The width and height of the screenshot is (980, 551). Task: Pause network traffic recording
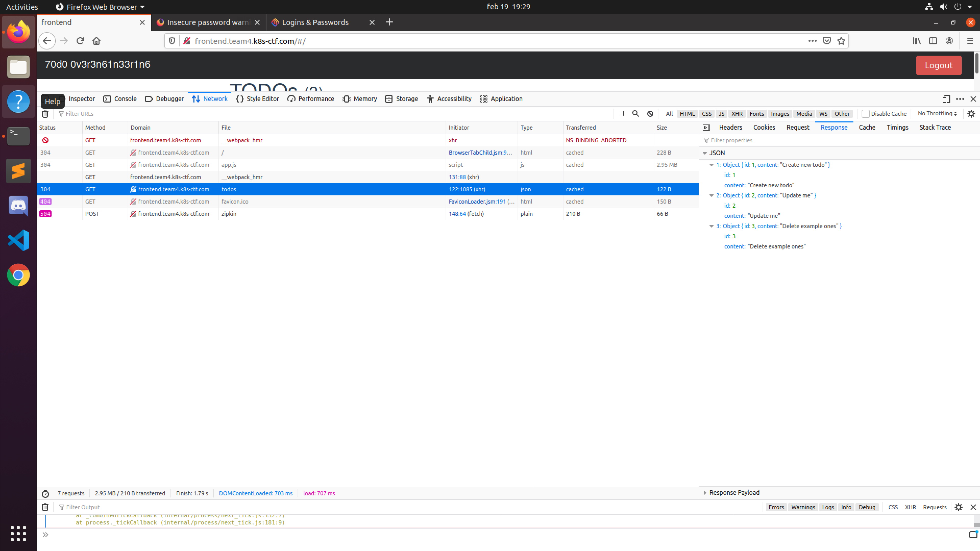[x=621, y=113]
